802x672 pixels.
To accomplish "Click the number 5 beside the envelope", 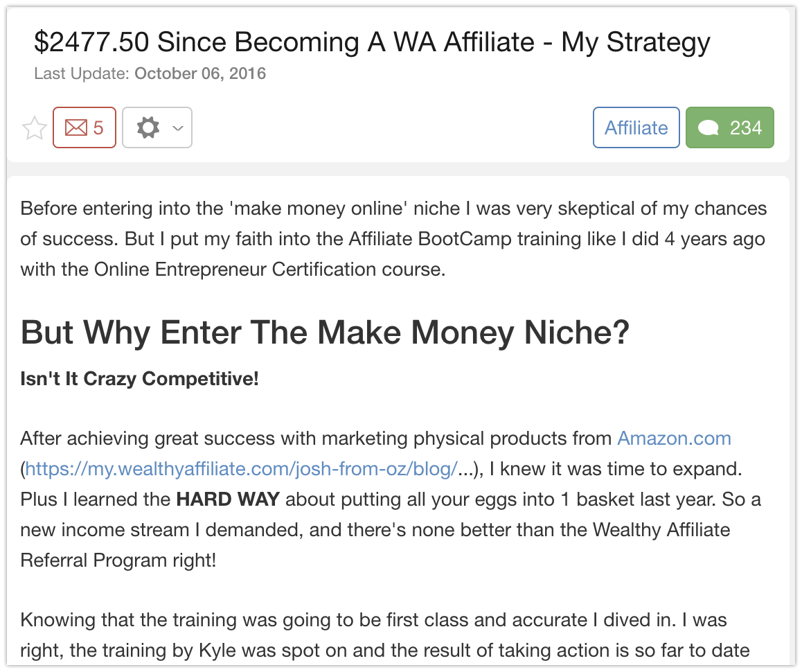I will pyautogui.click(x=98, y=128).
